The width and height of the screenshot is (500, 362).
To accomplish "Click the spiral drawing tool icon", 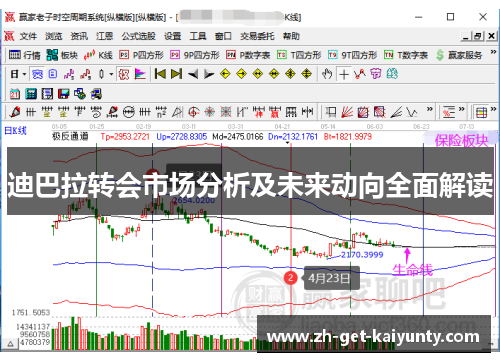I will pos(96,112).
